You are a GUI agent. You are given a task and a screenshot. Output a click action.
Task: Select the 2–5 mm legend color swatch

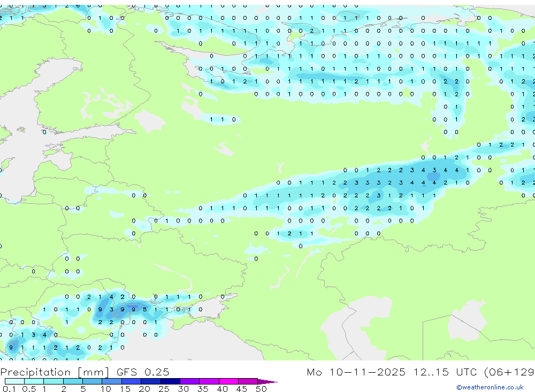coord(73,381)
